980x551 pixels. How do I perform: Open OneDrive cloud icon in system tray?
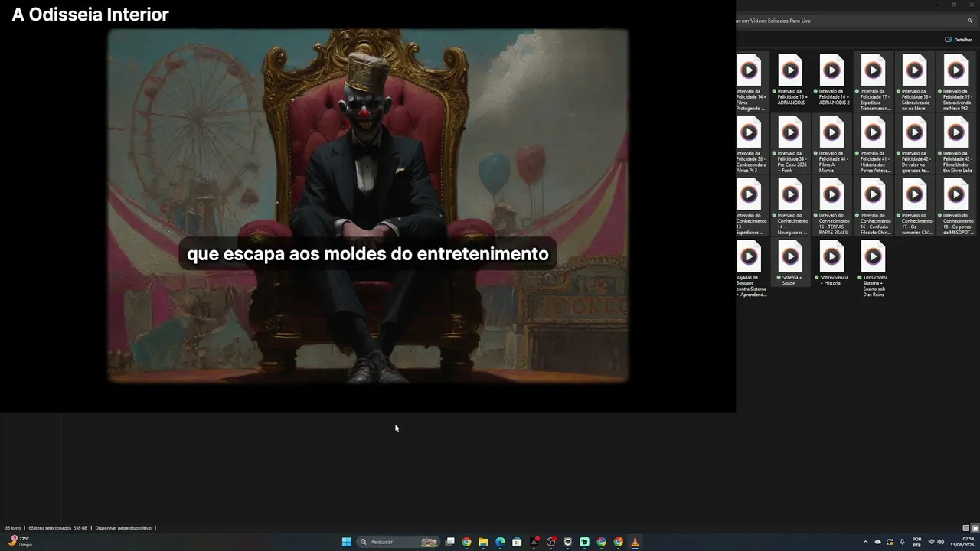(878, 542)
